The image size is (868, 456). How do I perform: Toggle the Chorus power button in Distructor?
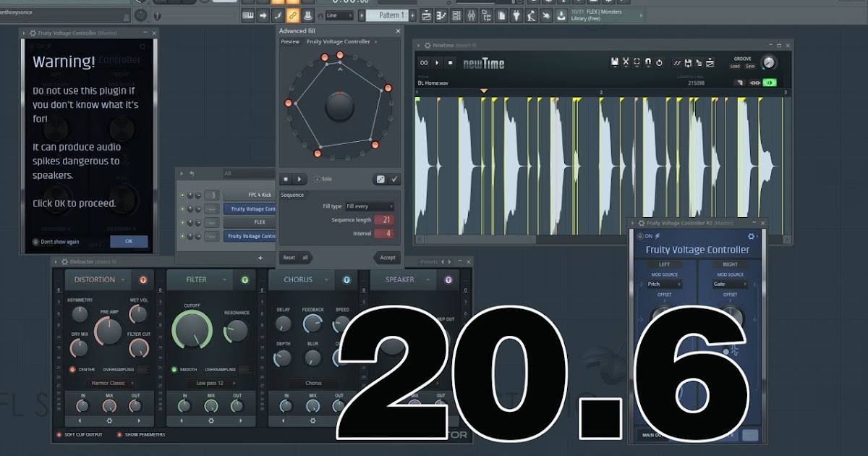346,279
